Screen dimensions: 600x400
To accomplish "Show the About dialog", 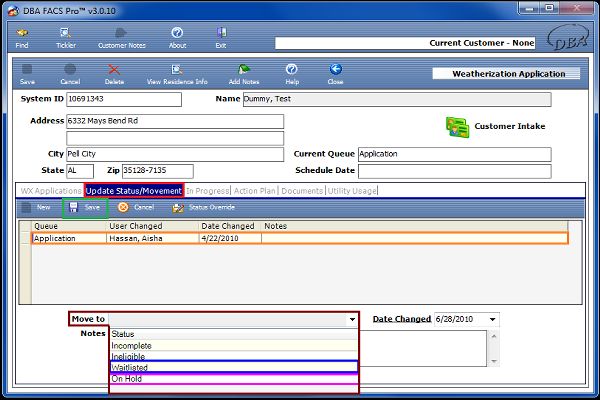I will (x=177, y=38).
